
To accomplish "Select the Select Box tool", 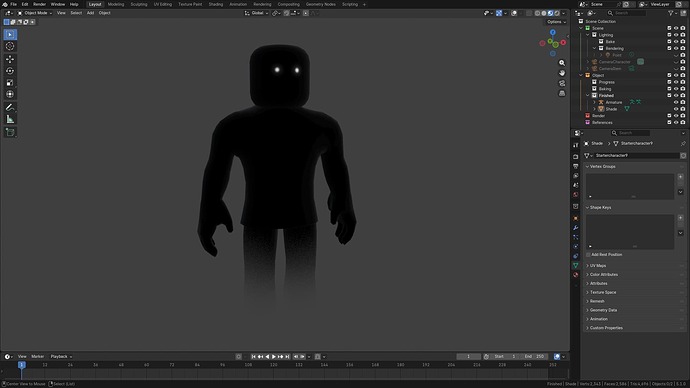I will (10, 34).
